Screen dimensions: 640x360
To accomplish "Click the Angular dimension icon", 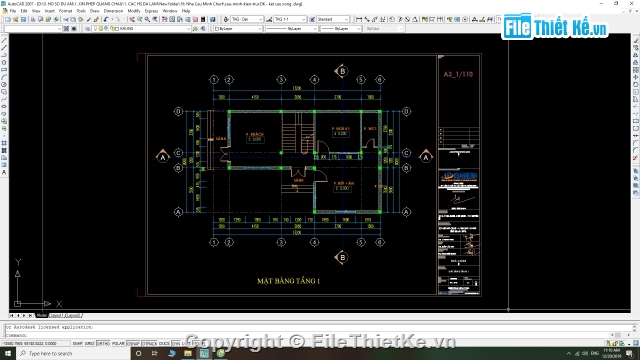I will tap(415, 19).
